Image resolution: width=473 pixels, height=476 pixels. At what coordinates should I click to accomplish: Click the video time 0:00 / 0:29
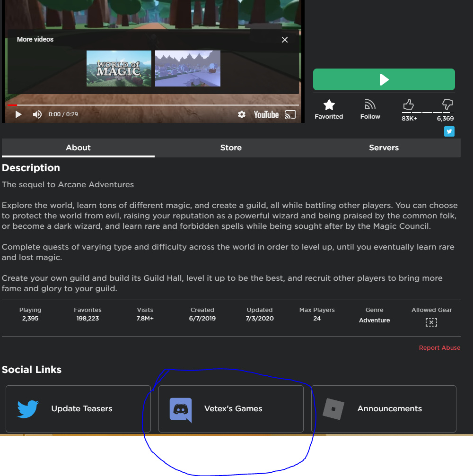63,114
